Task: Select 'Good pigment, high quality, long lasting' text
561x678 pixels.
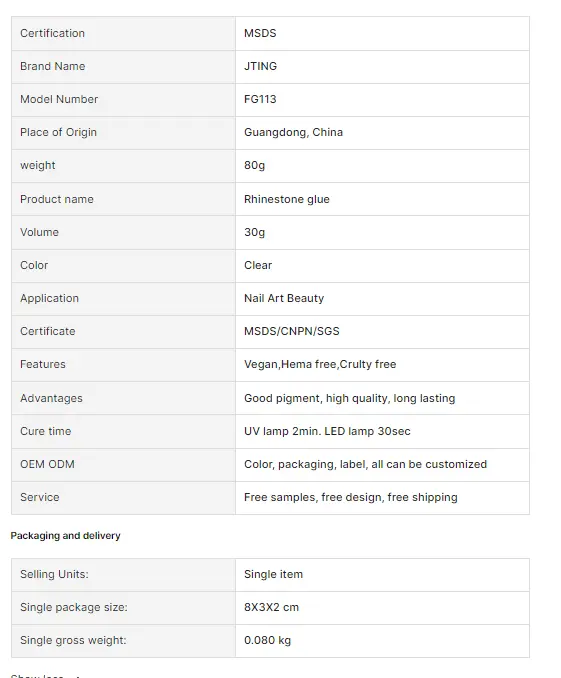Action: (x=349, y=398)
